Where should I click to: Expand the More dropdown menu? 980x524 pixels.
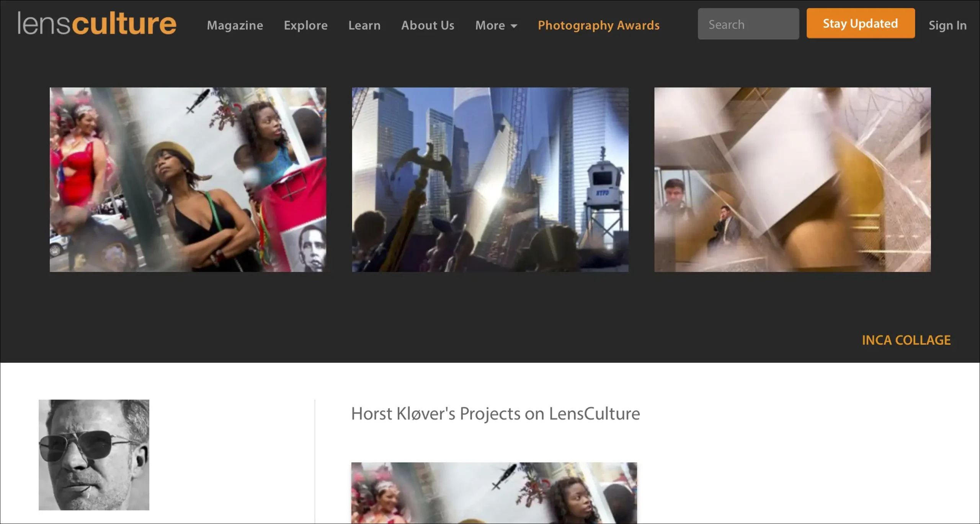(x=490, y=25)
